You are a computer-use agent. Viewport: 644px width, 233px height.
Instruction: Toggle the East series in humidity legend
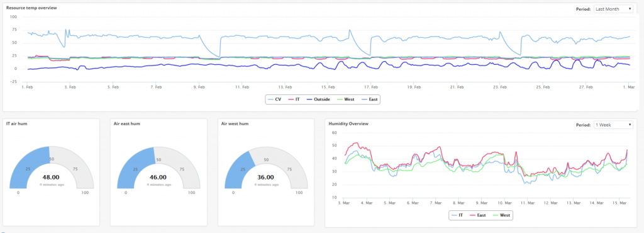pyautogui.click(x=478, y=215)
